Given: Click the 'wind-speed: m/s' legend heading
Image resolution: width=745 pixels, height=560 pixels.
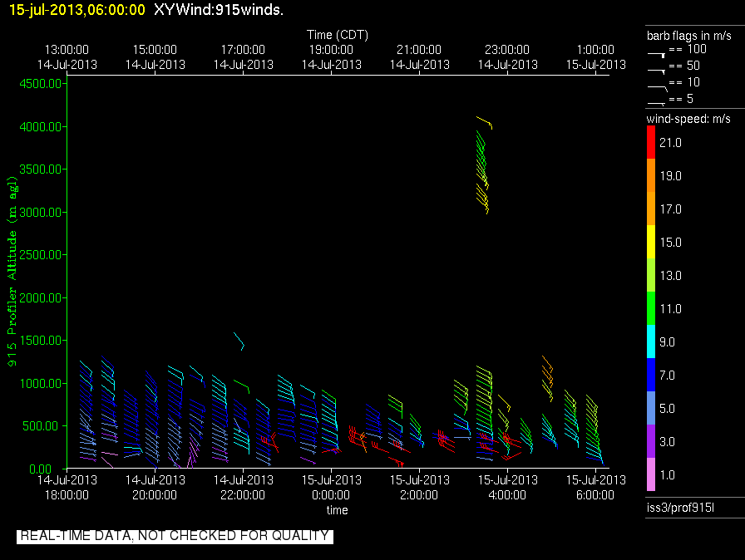Looking at the screenshot, I should 688,119.
